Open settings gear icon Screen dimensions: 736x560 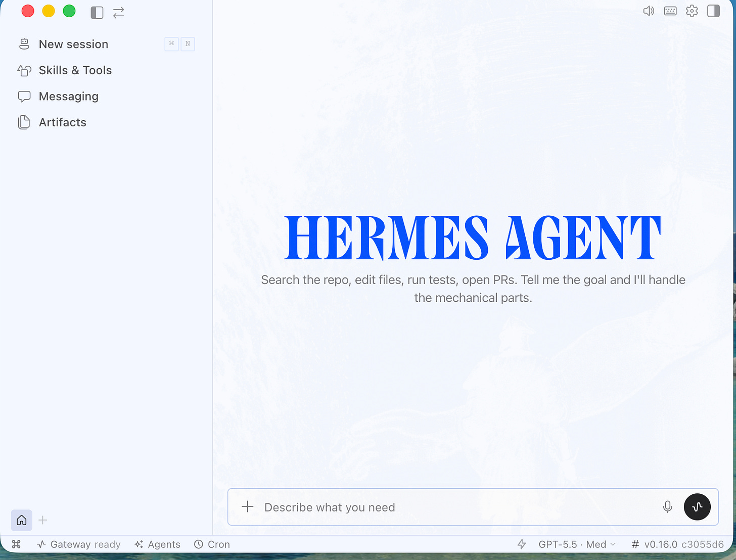click(692, 11)
